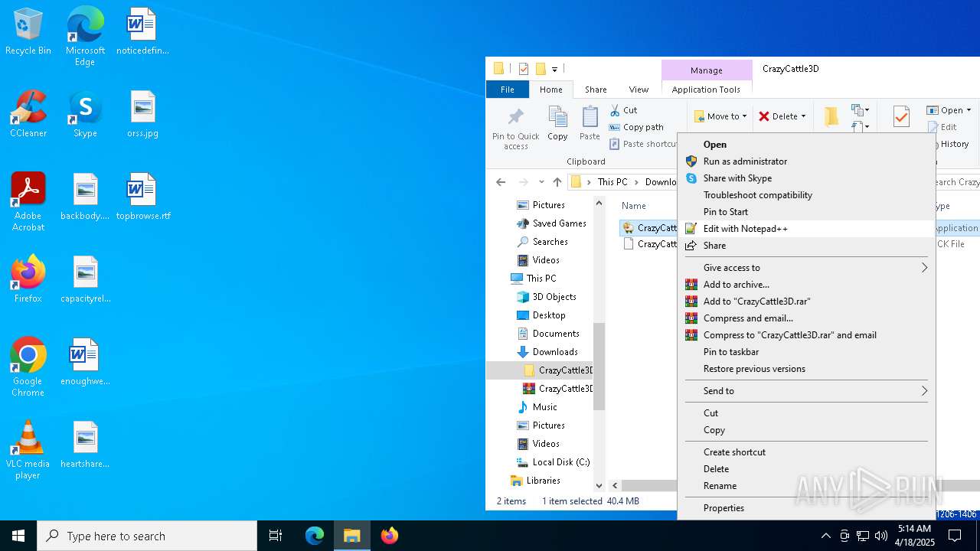
Task: Open the Delete dropdown in ribbon
Action: tap(782, 116)
